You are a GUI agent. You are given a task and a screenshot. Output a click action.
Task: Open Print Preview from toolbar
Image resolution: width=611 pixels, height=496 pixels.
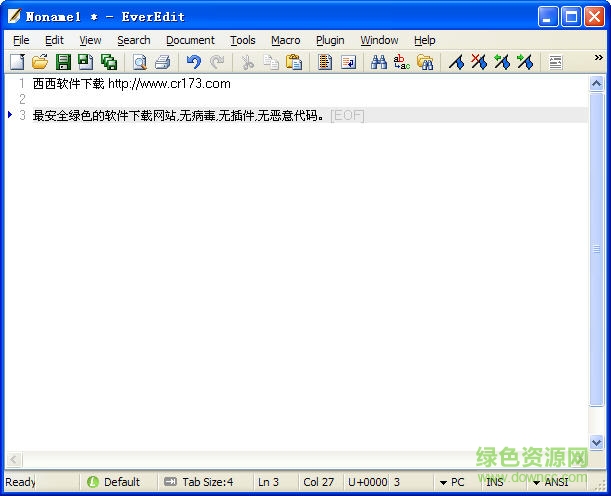[140, 62]
